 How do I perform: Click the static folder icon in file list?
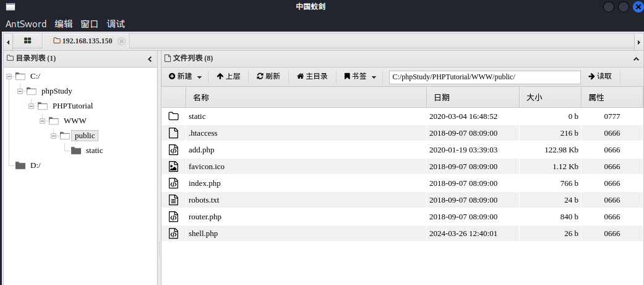[x=174, y=116]
